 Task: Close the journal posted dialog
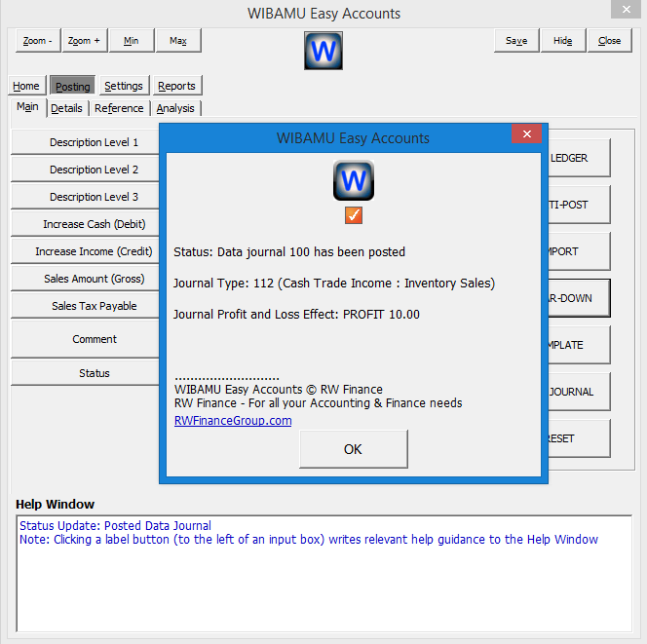(x=526, y=134)
